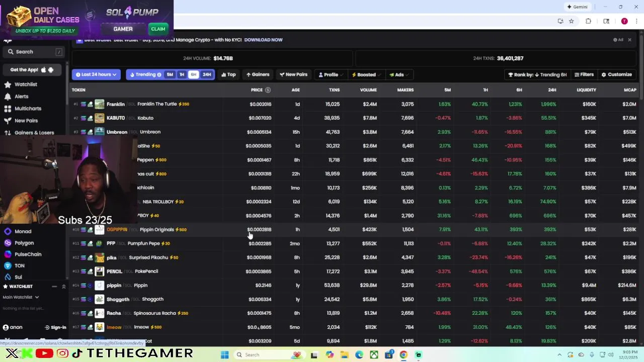644x362 pixels.
Task: Click the price currency toggle icon
Action: tap(268, 90)
